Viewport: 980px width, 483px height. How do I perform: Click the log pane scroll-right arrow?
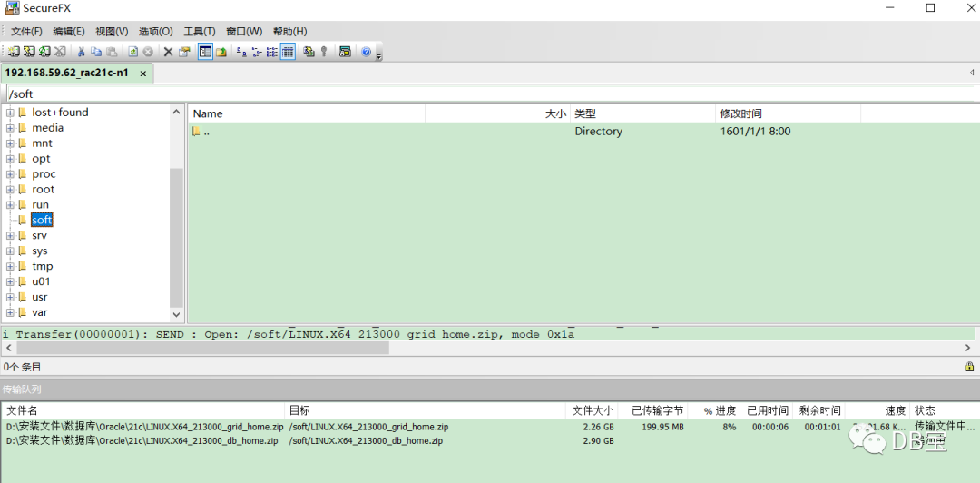point(968,348)
